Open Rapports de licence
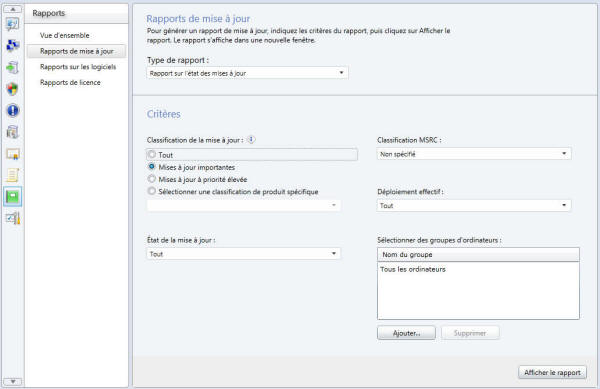 (x=70, y=83)
